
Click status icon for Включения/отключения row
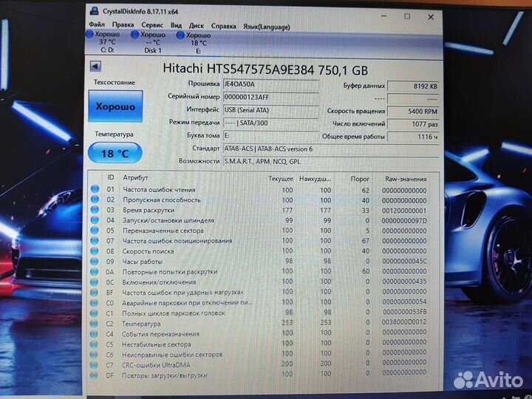pos(95,282)
